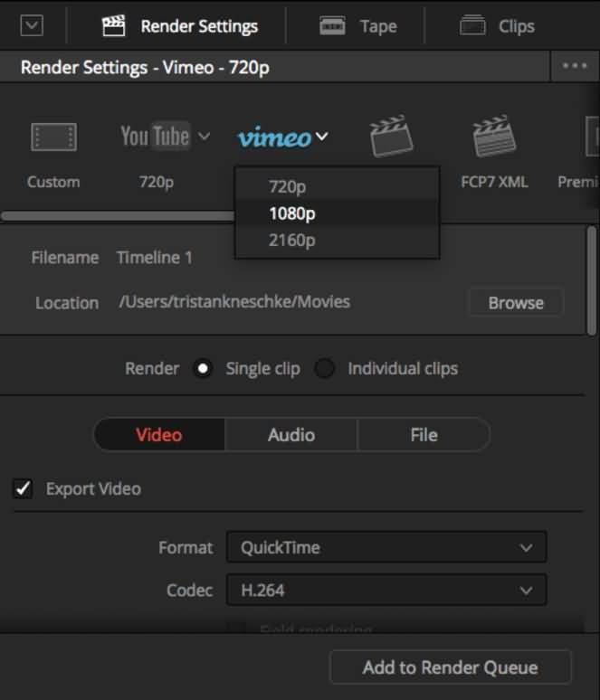Open the Clips panel icon
Image resolution: width=600 pixels, height=700 pixels.
click(x=472, y=26)
